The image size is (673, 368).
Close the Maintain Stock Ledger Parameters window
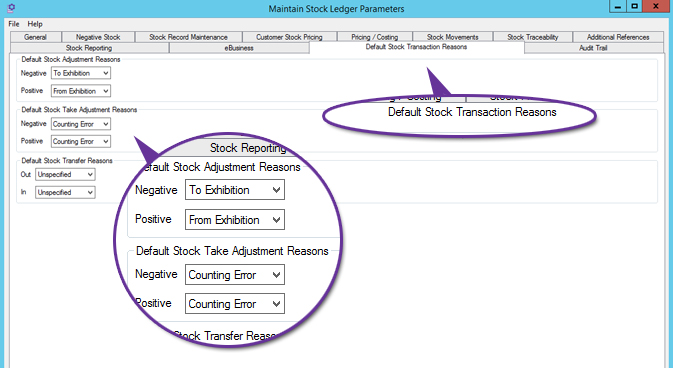(656, 6)
